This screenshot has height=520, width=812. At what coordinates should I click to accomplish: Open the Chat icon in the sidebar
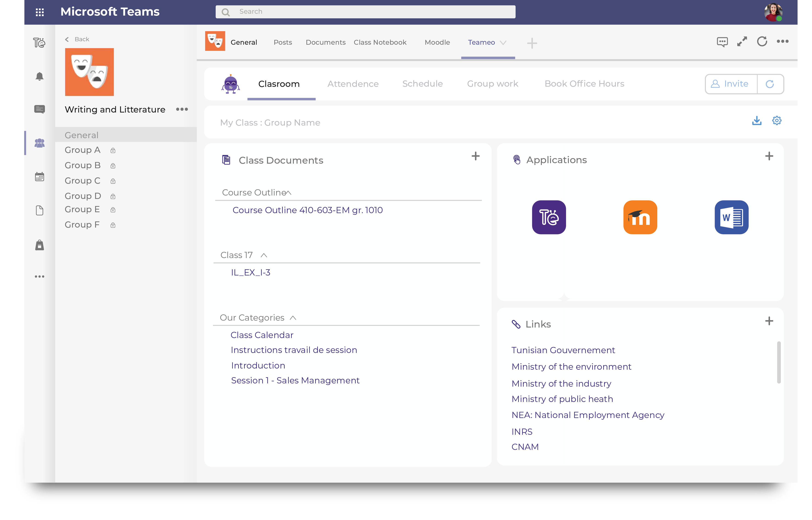pyautogui.click(x=39, y=109)
